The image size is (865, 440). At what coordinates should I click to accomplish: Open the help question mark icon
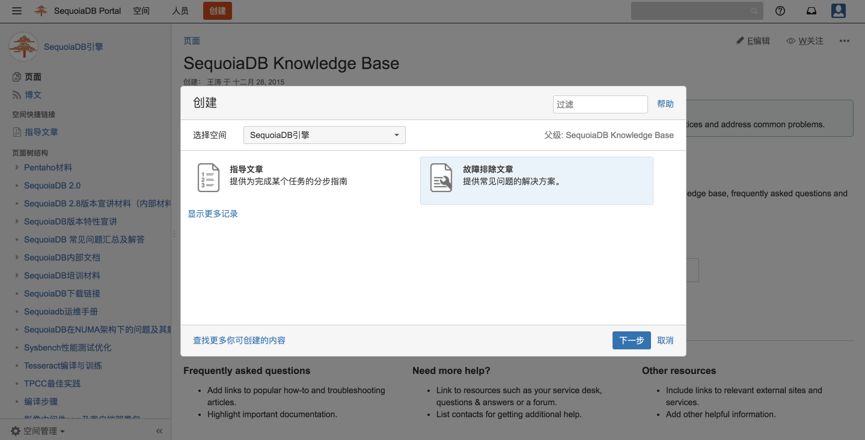pos(779,10)
